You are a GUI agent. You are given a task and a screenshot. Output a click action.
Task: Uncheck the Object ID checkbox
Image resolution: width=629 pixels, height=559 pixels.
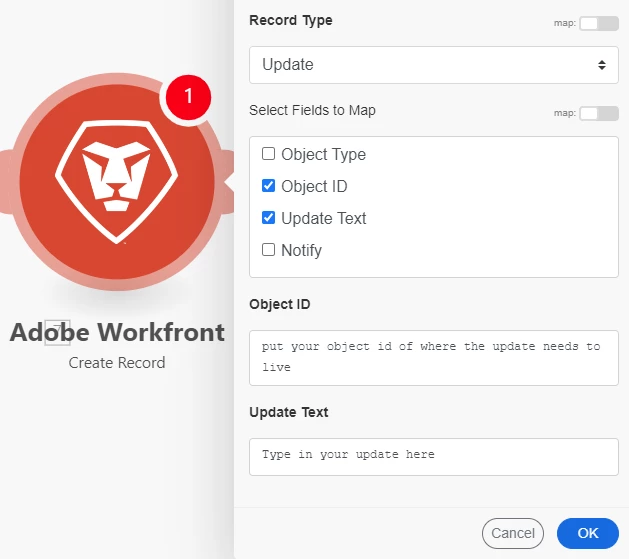pyautogui.click(x=268, y=186)
